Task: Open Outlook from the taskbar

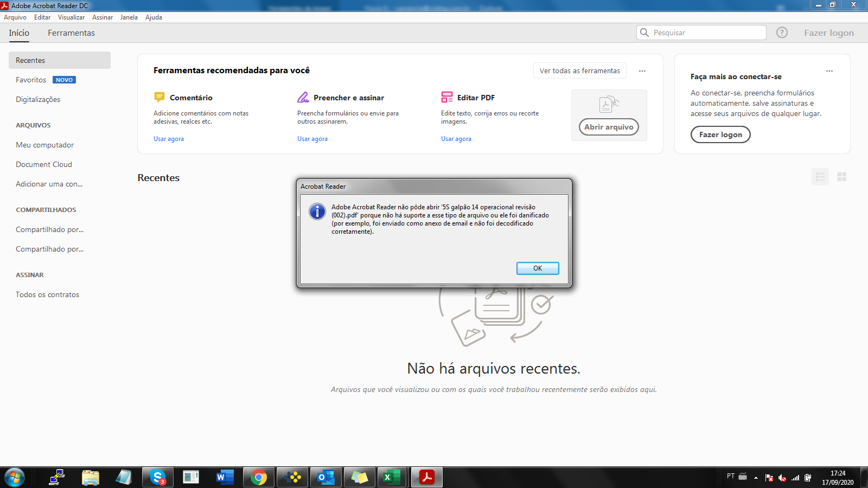Action: (326, 478)
